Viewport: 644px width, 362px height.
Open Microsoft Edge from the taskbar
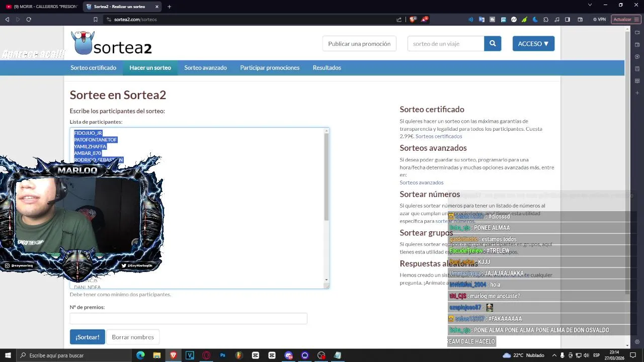140,355
